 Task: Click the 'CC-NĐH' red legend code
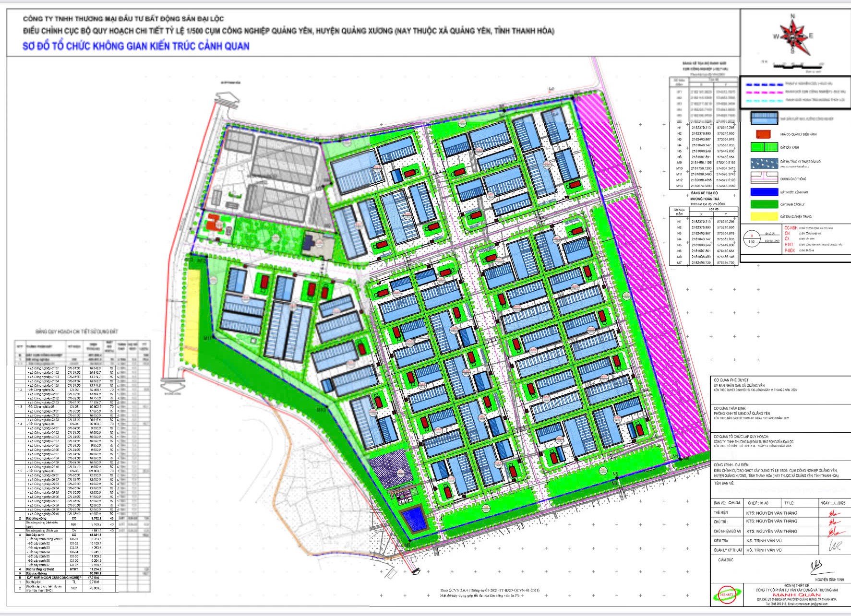[790, 228]
